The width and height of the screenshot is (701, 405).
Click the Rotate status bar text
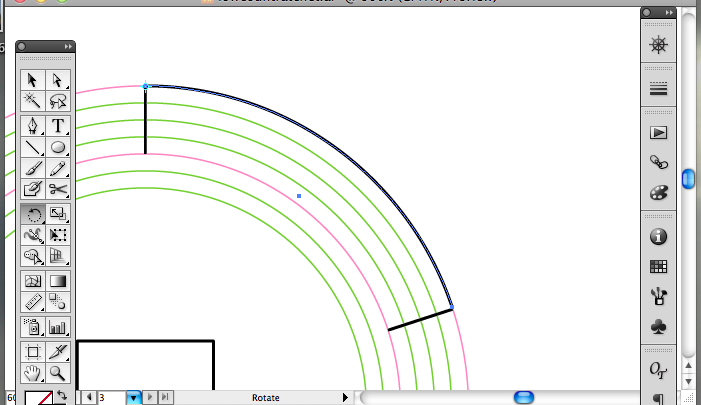point(266,398)
